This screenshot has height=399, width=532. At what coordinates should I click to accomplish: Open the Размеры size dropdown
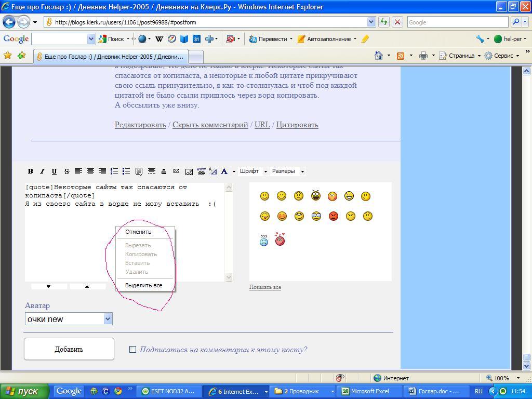(288, 171)
